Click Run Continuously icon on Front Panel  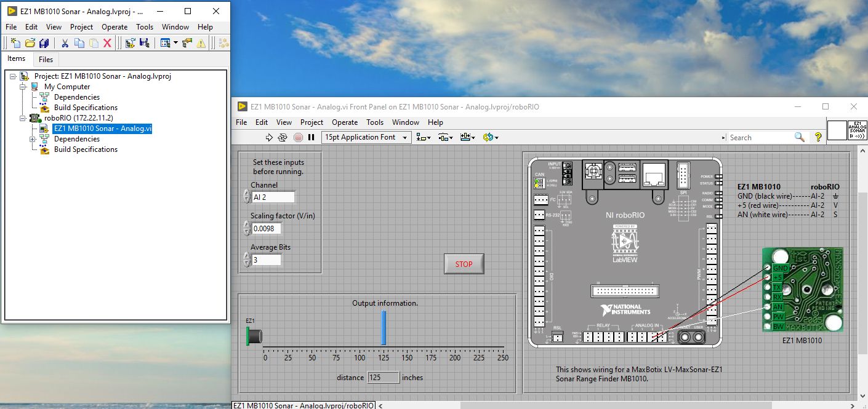click(x=283, y=137)
